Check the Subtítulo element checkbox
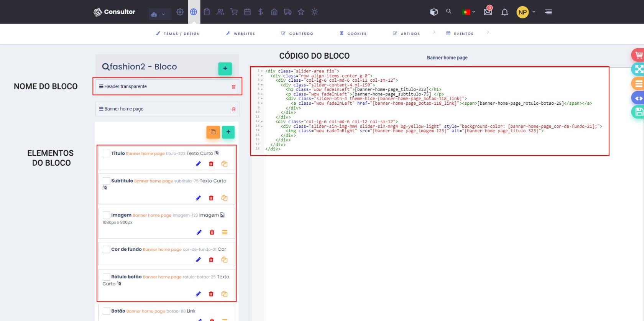Viewport: 644px width, 321px height. click(x=106, y=181)
